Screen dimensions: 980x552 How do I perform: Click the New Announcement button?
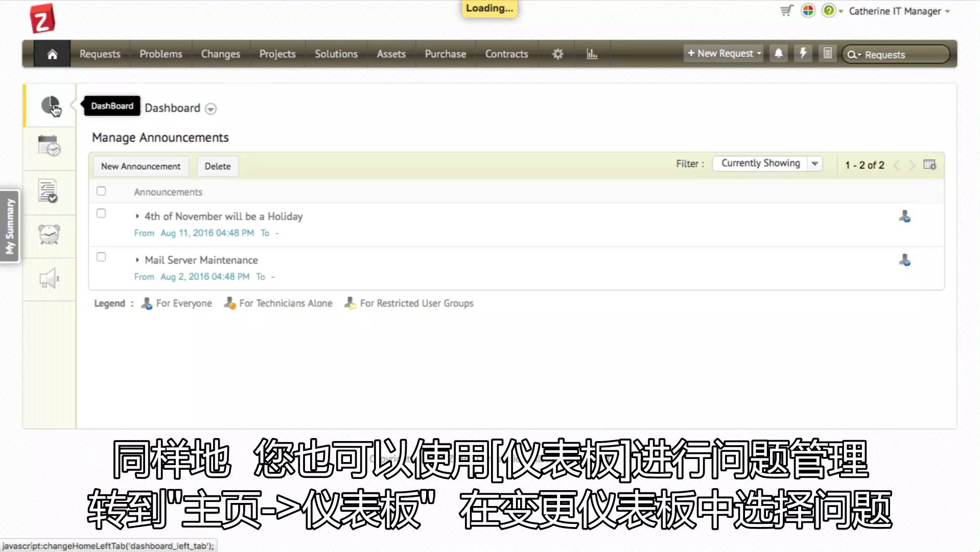[140, 166]
